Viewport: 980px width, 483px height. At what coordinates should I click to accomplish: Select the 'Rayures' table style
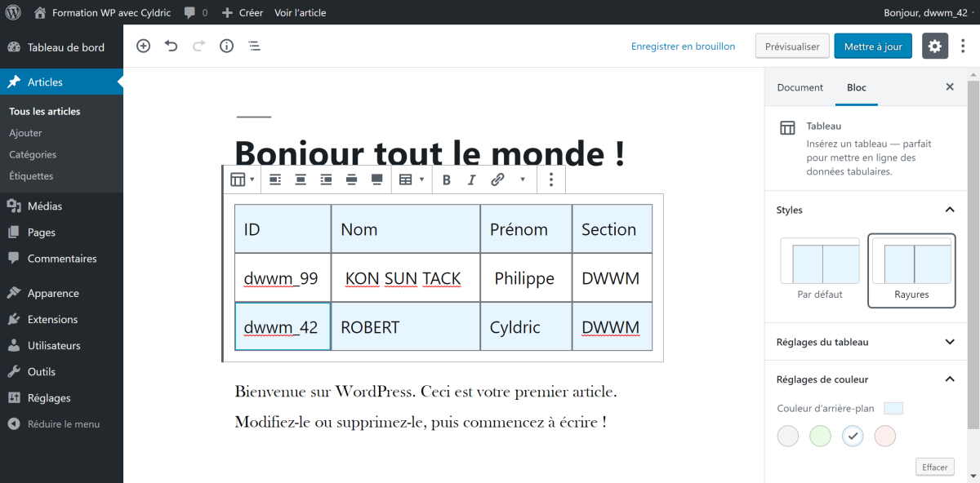(911, 272)
